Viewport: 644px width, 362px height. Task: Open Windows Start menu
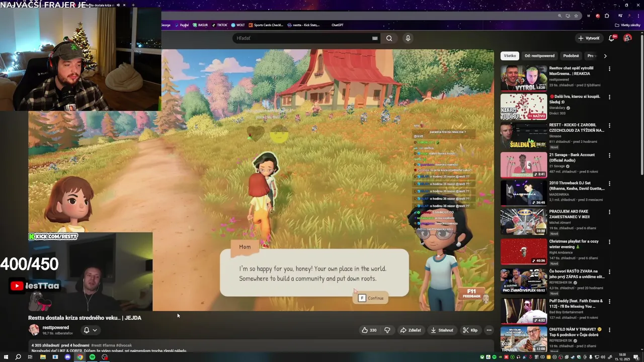6,357
